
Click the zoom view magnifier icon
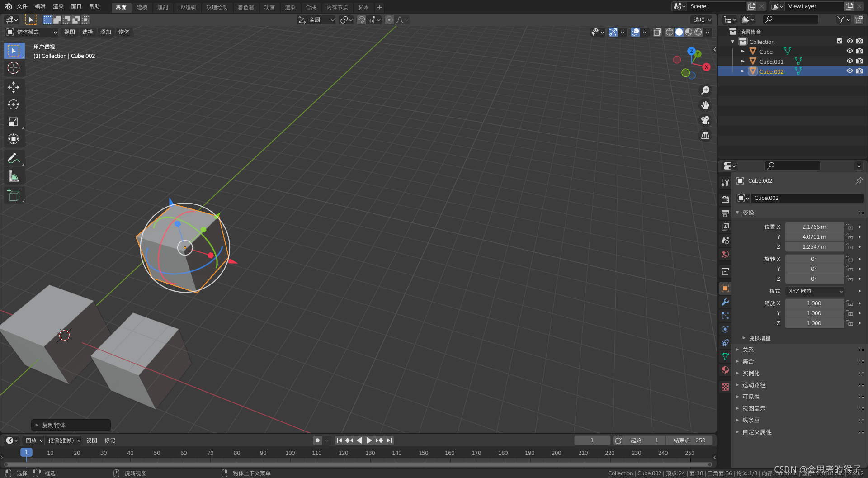coord(705,90)
